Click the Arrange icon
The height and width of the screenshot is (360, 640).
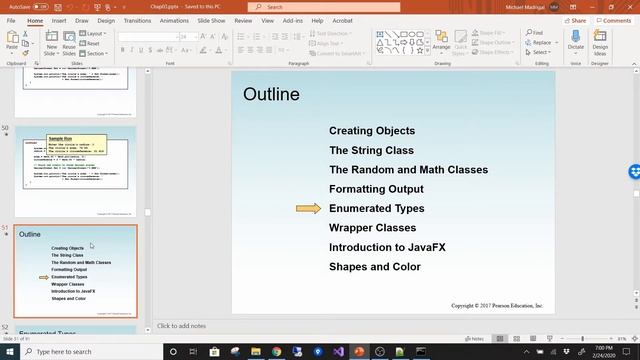point(441,37)
